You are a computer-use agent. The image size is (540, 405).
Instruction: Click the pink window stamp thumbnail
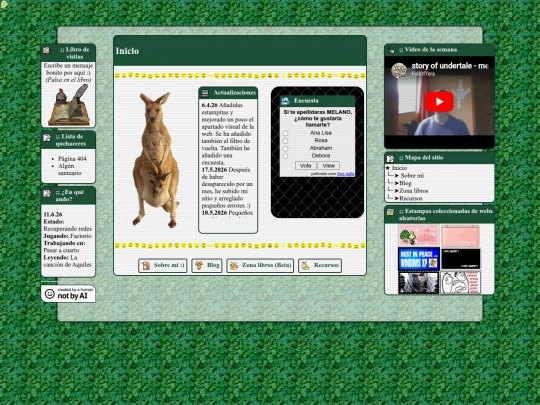coord(460,236)
